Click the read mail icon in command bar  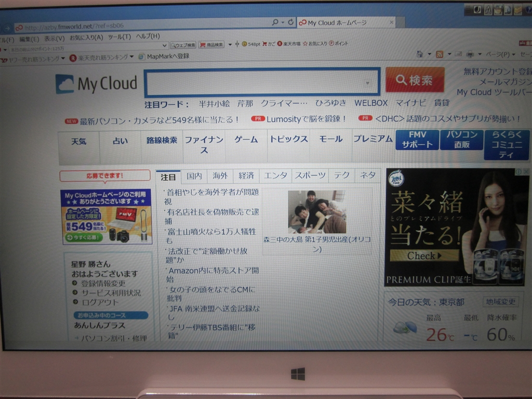tap(458, 54)
